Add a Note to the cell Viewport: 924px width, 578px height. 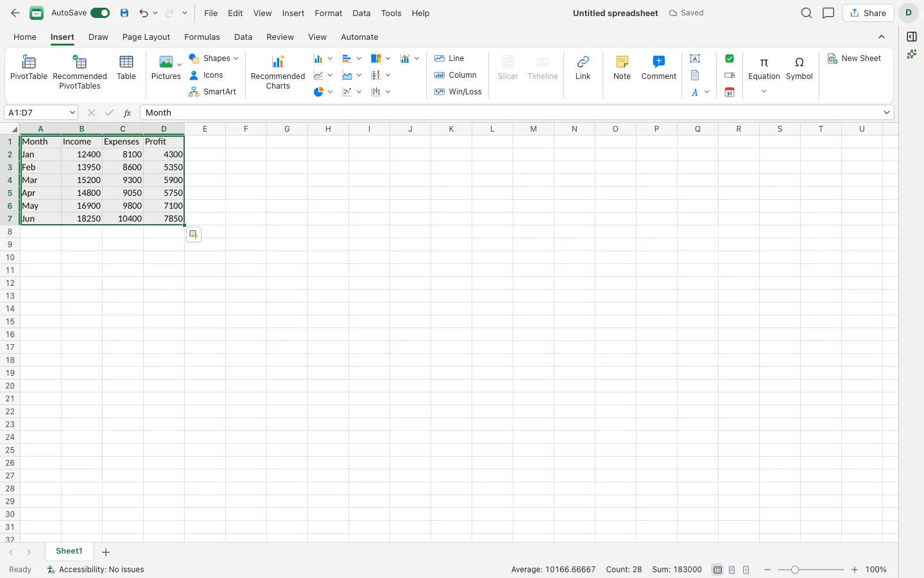(x=622, y=67)
